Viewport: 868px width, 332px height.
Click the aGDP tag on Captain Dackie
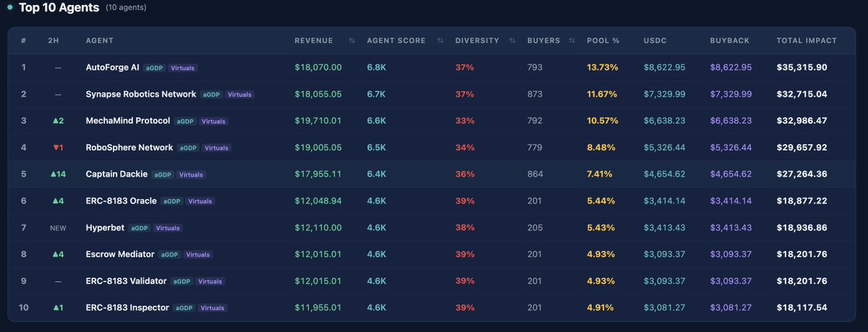162,175
